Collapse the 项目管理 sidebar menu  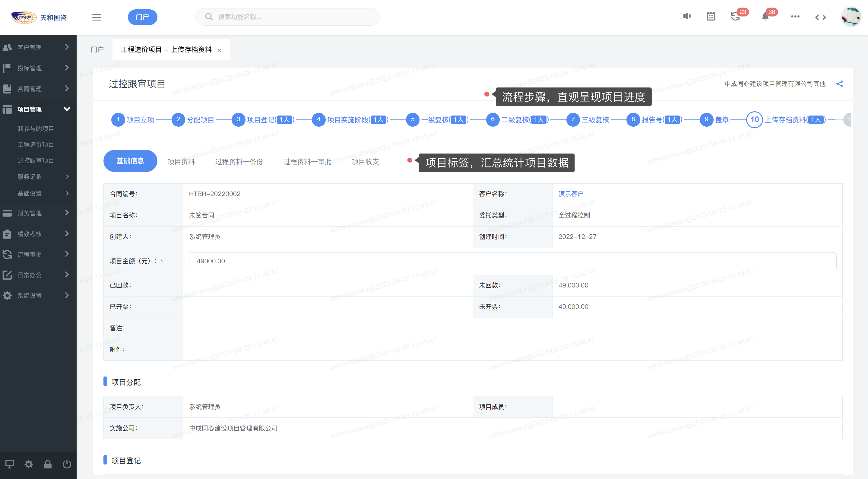[38, 109]
